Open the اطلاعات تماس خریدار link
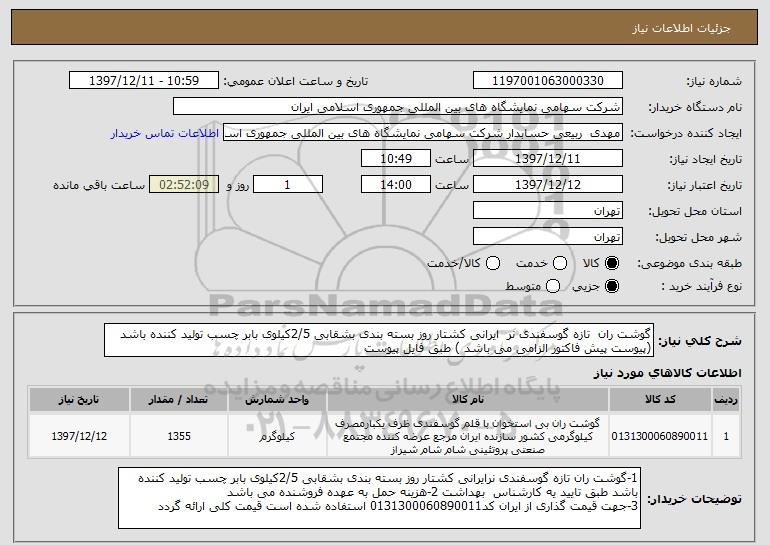Viewport: 770px width, 545px height. [165, 134]
